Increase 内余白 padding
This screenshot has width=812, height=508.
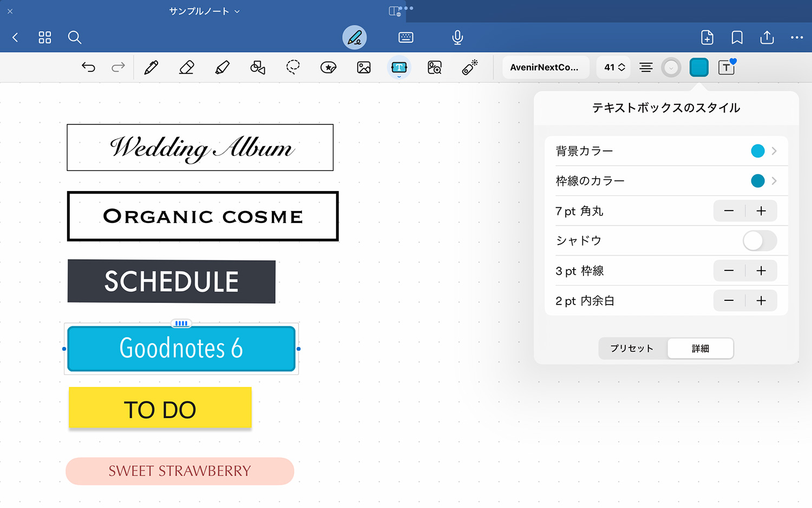tap(761, 301)
